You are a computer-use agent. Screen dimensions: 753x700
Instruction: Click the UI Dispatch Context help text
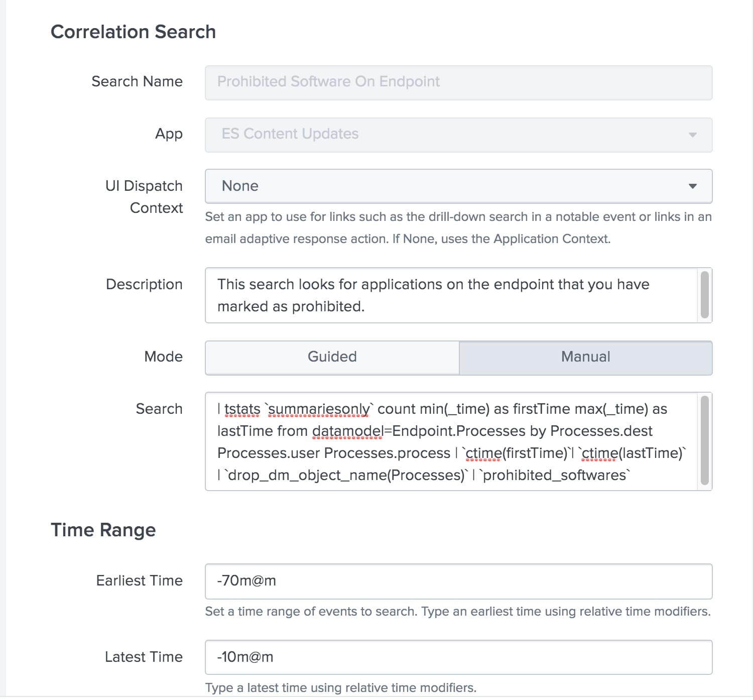(x=458, y=228)
